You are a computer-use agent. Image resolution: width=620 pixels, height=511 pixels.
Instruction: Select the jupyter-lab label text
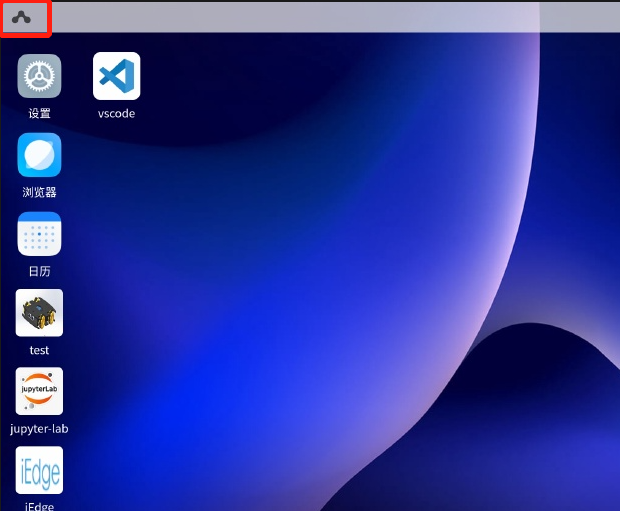click(39, 429)
